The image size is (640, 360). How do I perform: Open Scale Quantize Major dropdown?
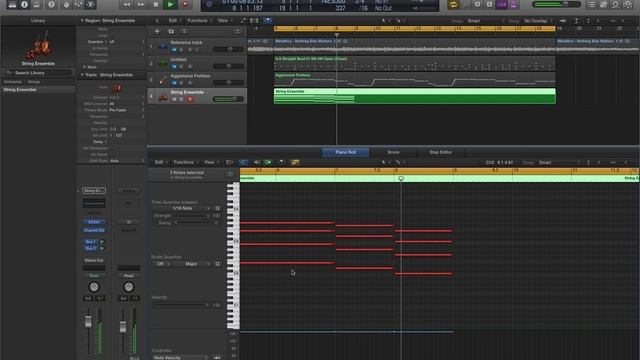[193, 264]
